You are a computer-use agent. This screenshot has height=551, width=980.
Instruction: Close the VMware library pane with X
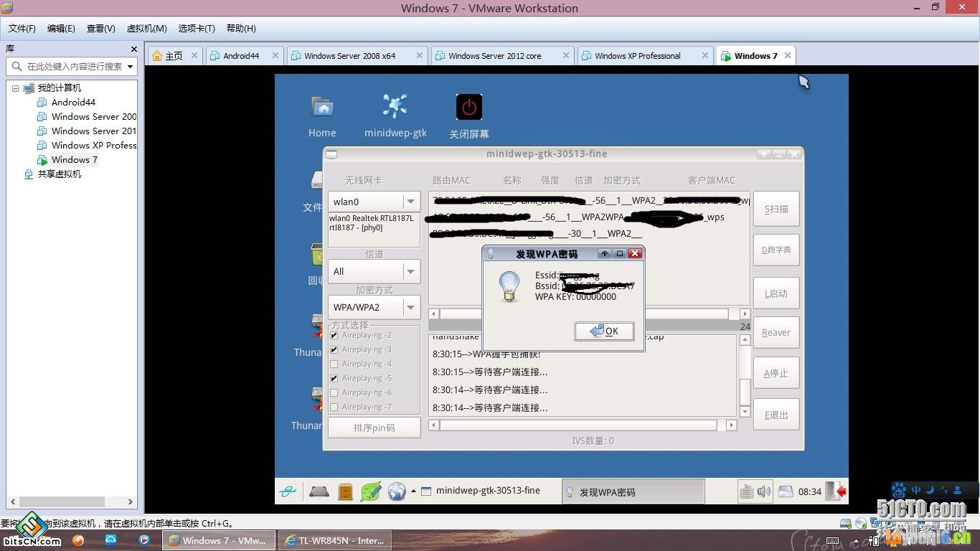pyautogui.click(x=133, y=49)
